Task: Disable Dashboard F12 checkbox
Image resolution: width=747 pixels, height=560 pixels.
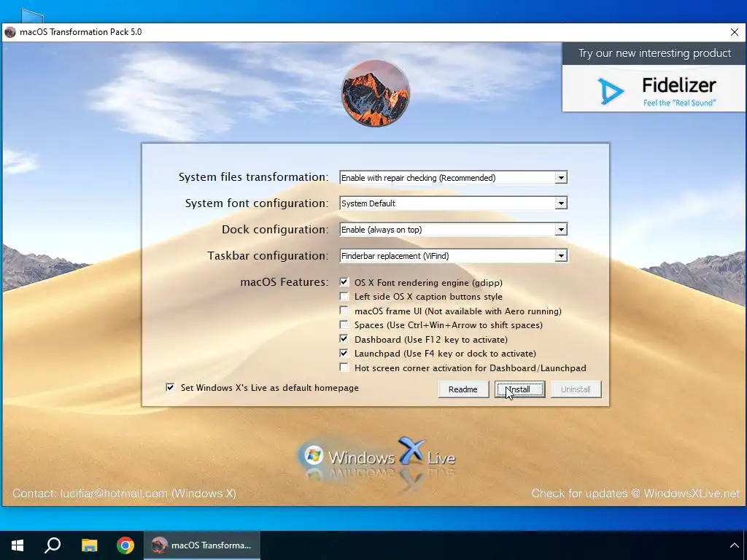Action: tap(344, 338)
